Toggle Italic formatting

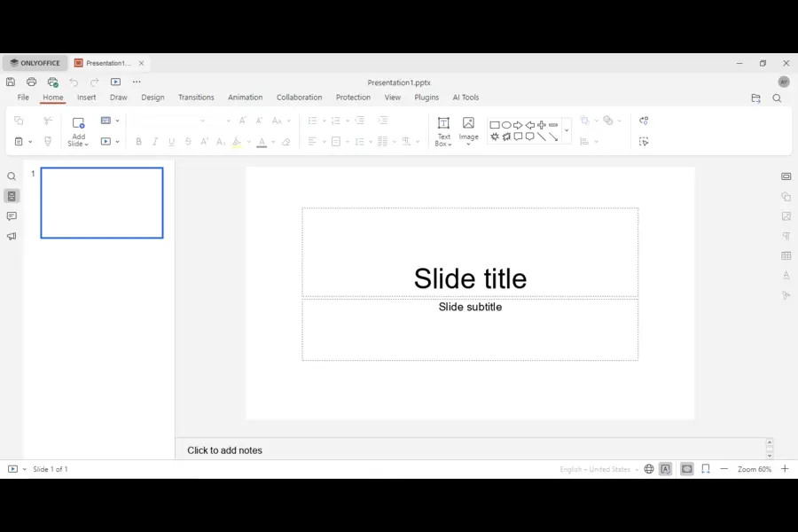point(155,142)
